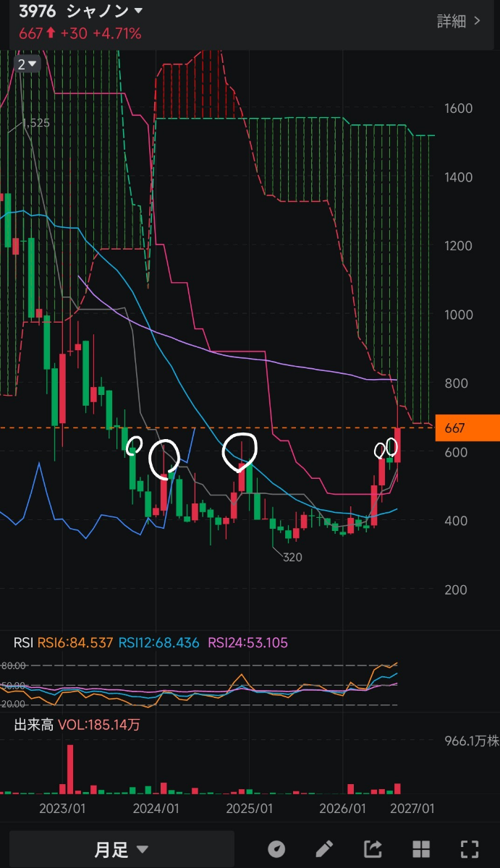Tap the VOL:185.14万 volume value
The width and height of the screenshot is (500, 868).
pos(99,725)
